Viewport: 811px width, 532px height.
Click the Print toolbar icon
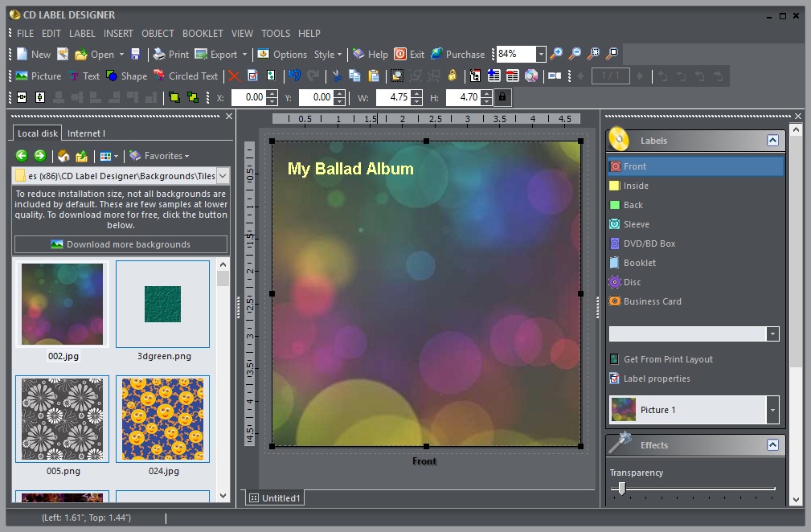170,54
